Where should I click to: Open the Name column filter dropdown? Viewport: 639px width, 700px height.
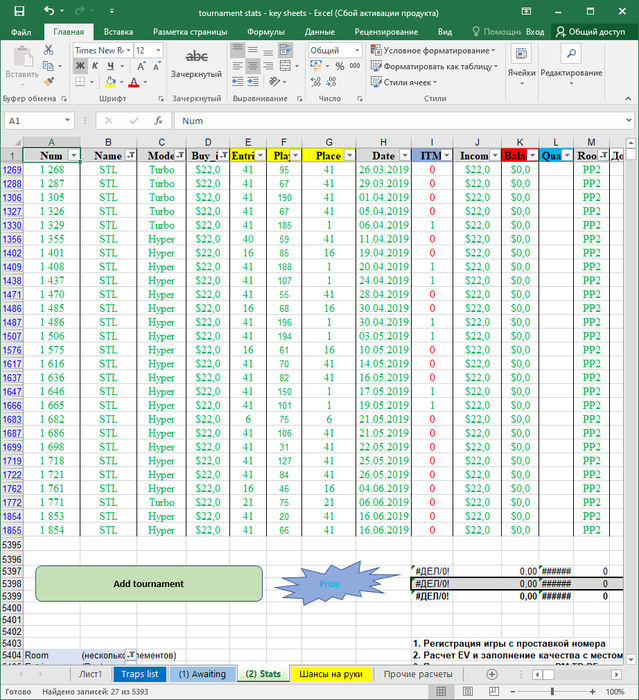click(x=132, y=156)
